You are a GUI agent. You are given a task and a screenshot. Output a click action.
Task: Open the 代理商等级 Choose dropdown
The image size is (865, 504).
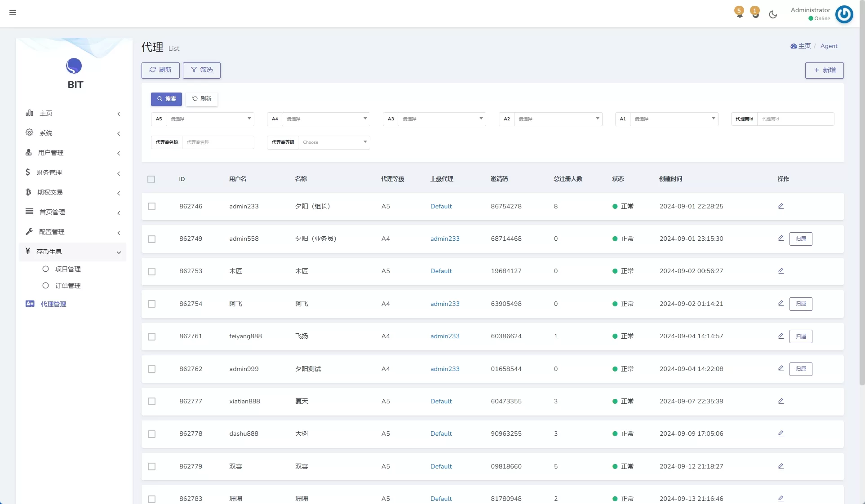333,142
